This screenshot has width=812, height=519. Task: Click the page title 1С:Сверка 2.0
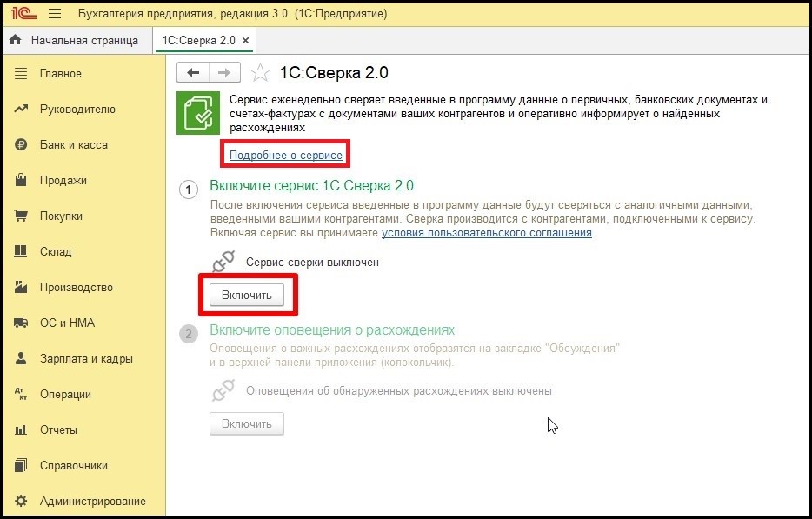[x=334, y=72]
